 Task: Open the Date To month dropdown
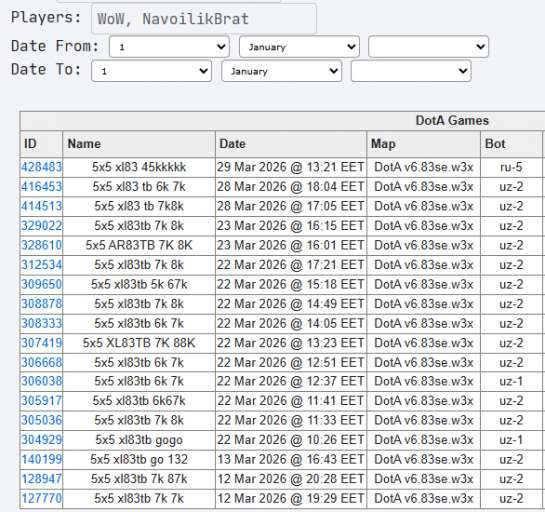[282, 71]
